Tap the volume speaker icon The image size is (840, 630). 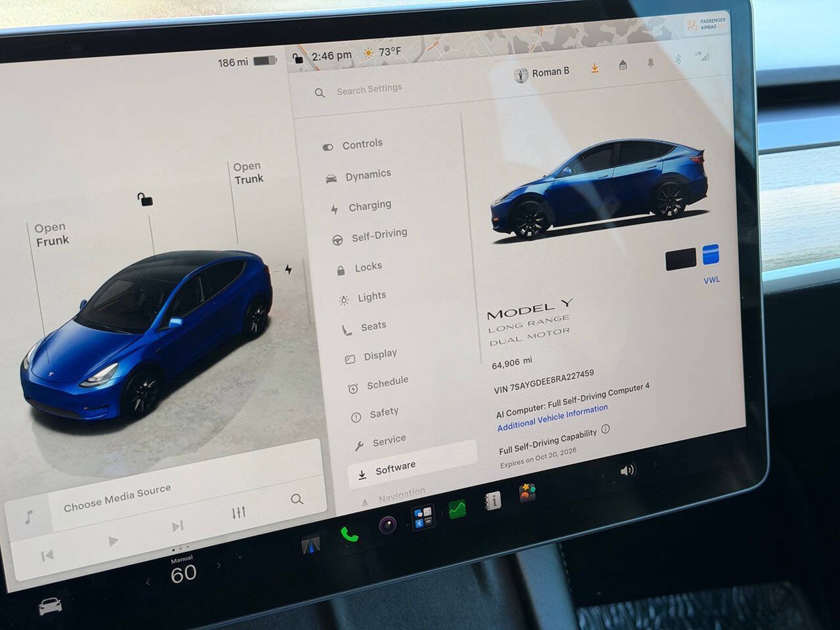tap(628, 471)
